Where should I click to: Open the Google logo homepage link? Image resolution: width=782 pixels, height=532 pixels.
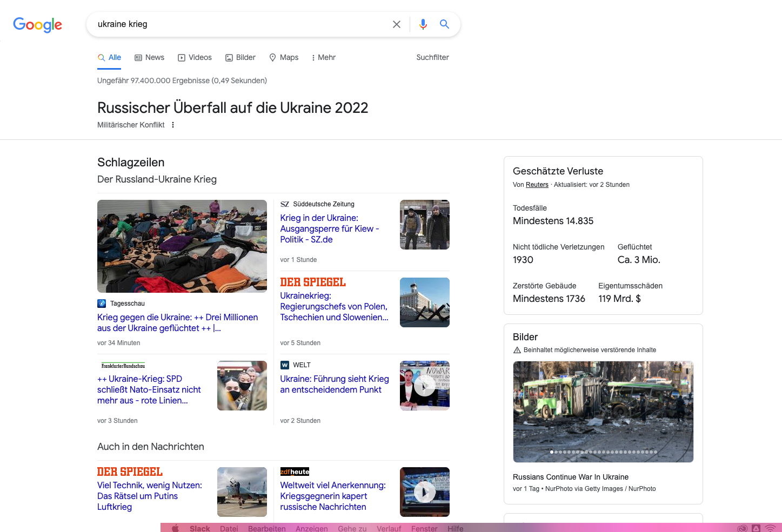pyautogui.click(x=38, y=25)
